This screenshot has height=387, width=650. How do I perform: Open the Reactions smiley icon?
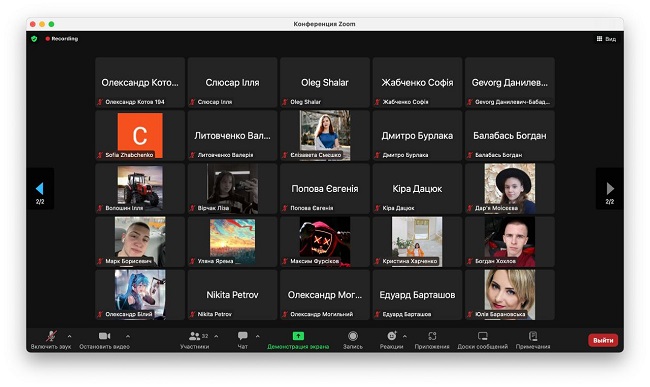pyautogui.click(x=392, y=336)
